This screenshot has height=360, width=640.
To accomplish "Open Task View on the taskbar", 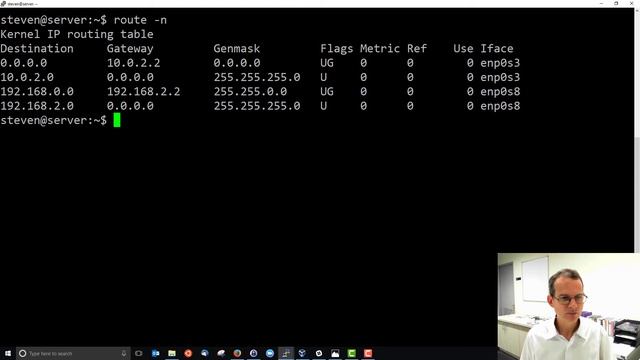I will click(x=139, y=353).
